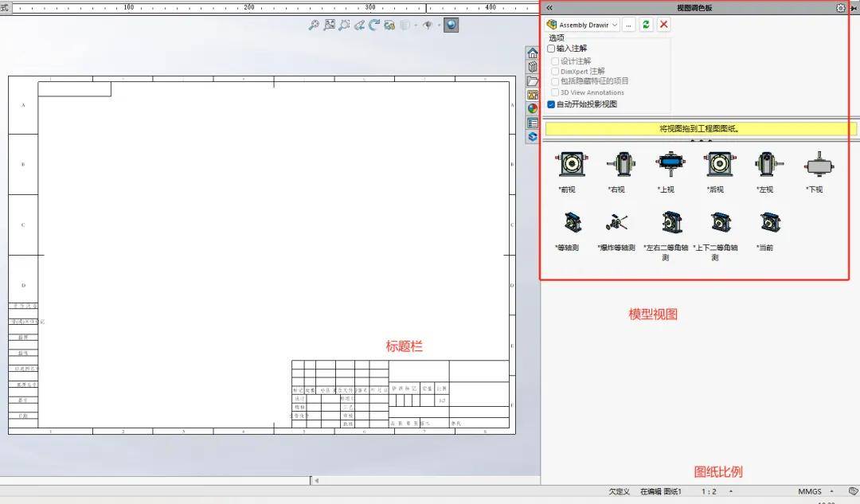This screenshot has height=504, width=860.
Task: Click the 选项 section heading
Action: coord(557,38)
